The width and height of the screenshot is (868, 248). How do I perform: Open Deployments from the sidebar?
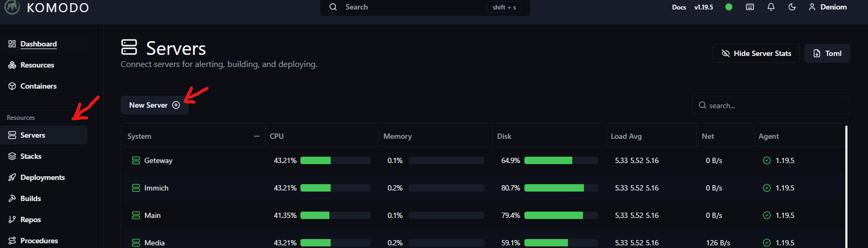[42, 177]
